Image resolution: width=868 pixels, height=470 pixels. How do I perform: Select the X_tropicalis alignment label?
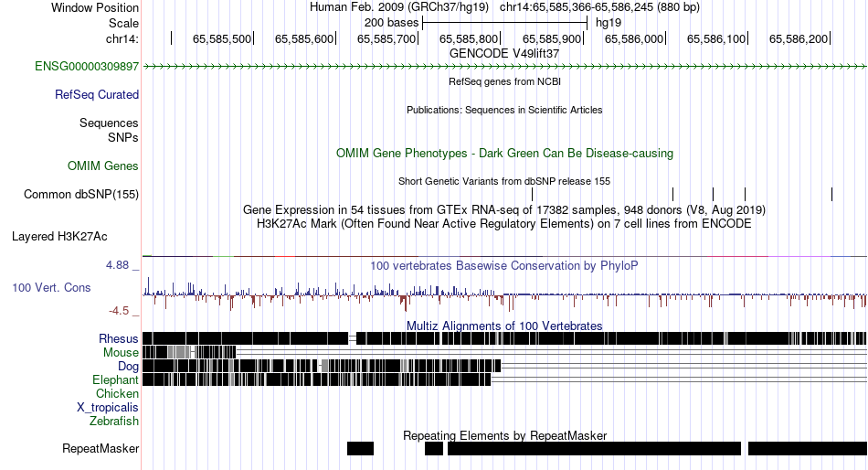tap(108, 408)
